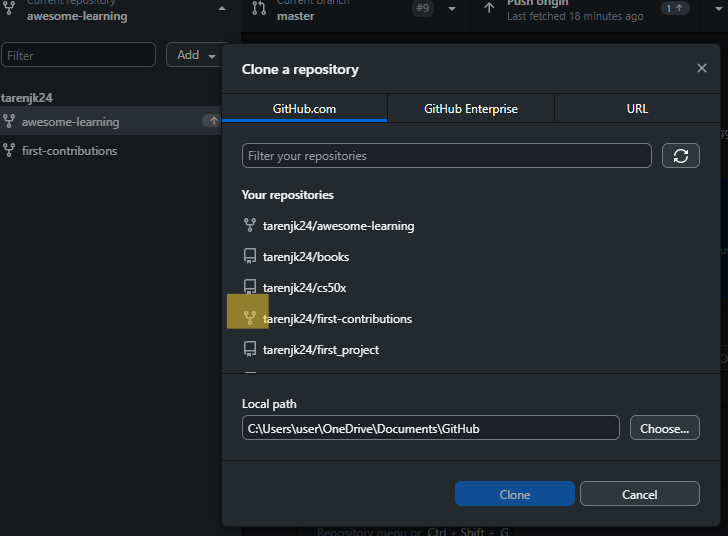728x536 pixels.
Task: Click fork icon beside awesome-learning in sidebar
Action: [9, 122]
